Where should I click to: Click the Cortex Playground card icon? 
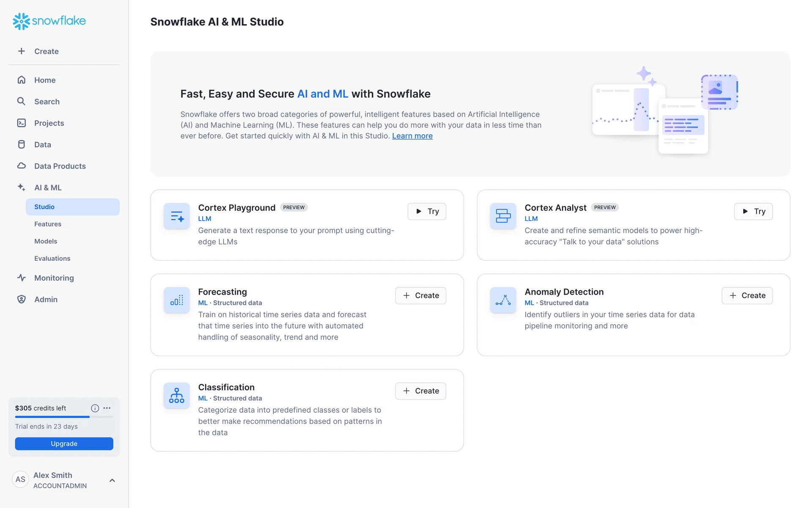tap(177, 216)
